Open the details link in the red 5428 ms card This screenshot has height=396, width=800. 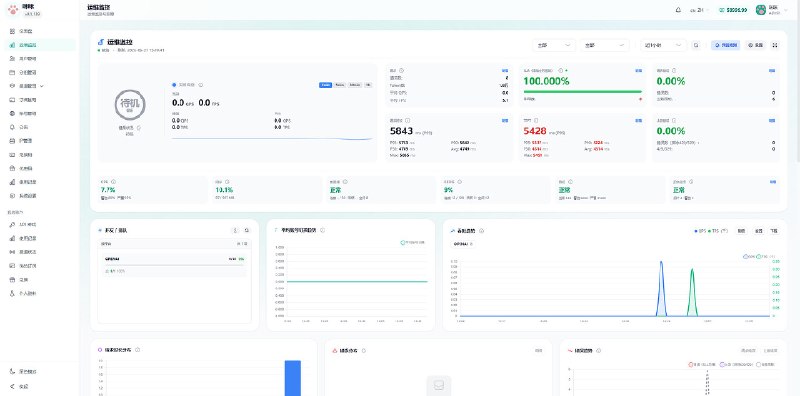tap(638, 120)
